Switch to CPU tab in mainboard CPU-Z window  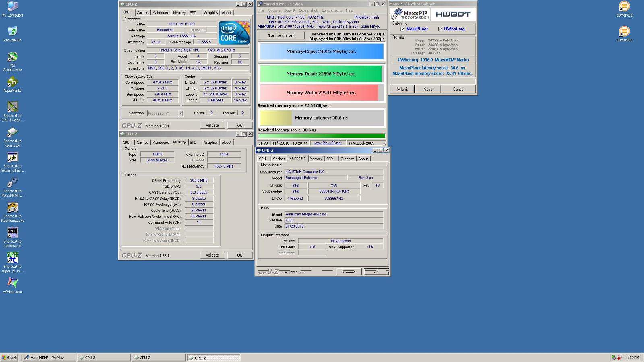[262, 159]
